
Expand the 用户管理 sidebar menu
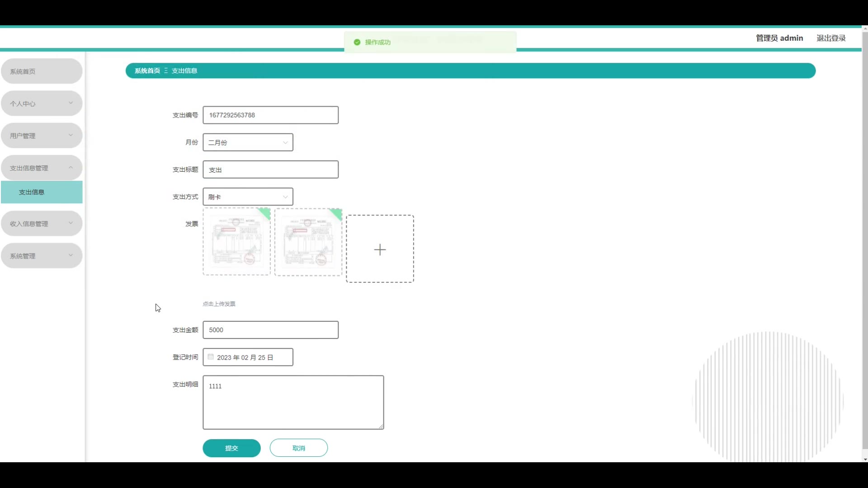click(42, 136)
